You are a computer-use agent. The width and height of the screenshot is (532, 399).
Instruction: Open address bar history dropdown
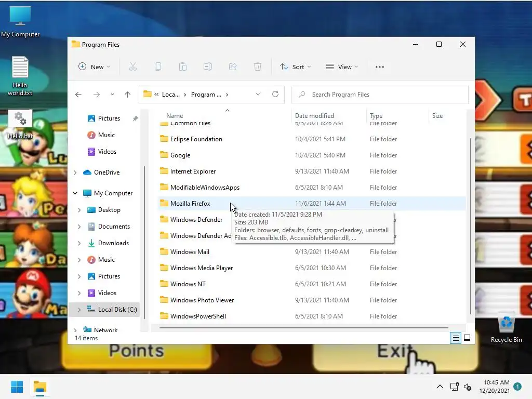[x=258, y=95]
